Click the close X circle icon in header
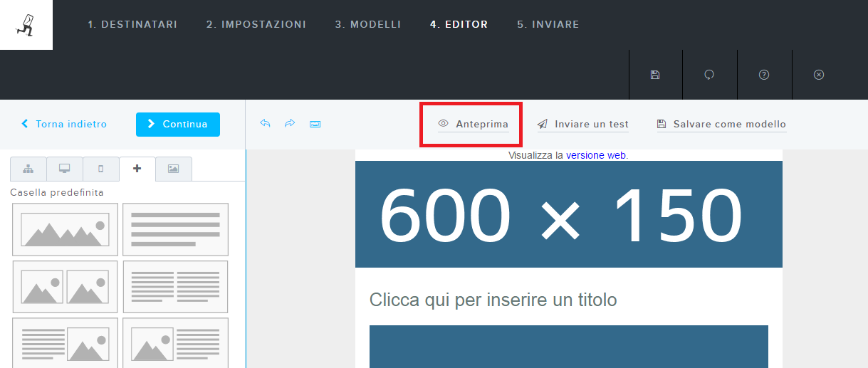This screenshot has height=368, width=868. (x=819, y=75)
